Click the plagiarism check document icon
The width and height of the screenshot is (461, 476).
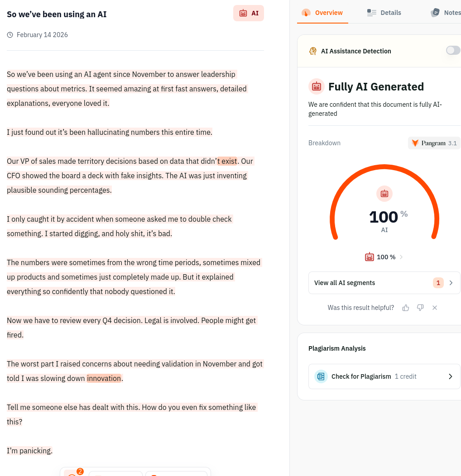pyautogui.click(x=321, y=376)
